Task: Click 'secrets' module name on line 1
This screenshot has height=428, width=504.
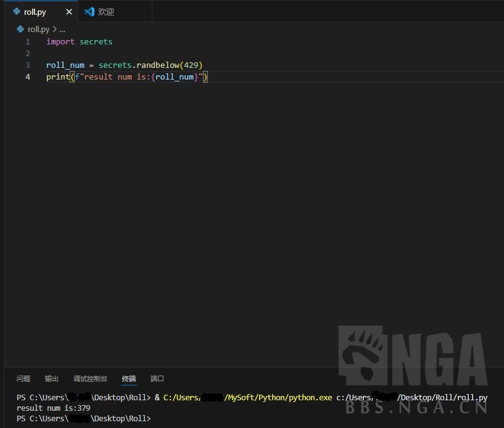Action: tap(96, 42)
